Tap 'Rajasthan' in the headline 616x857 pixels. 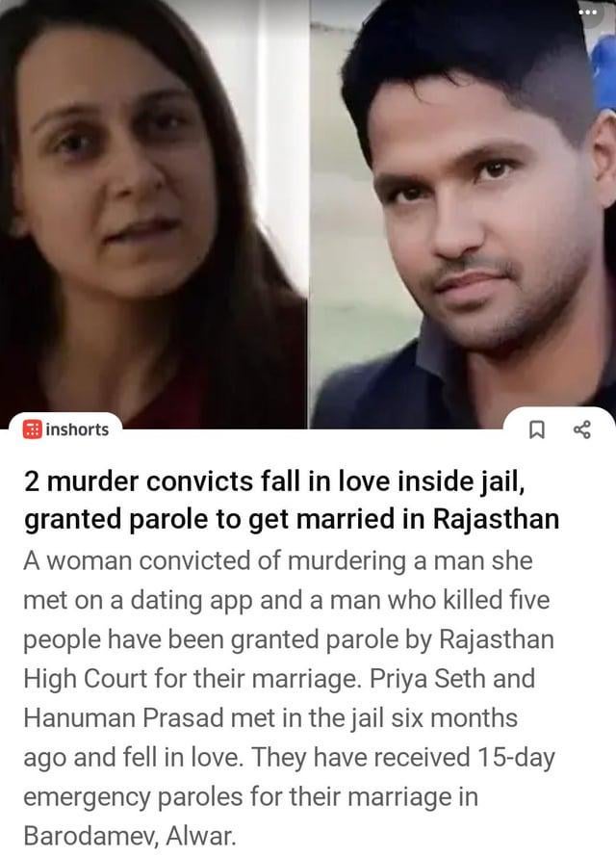[496, 519]
